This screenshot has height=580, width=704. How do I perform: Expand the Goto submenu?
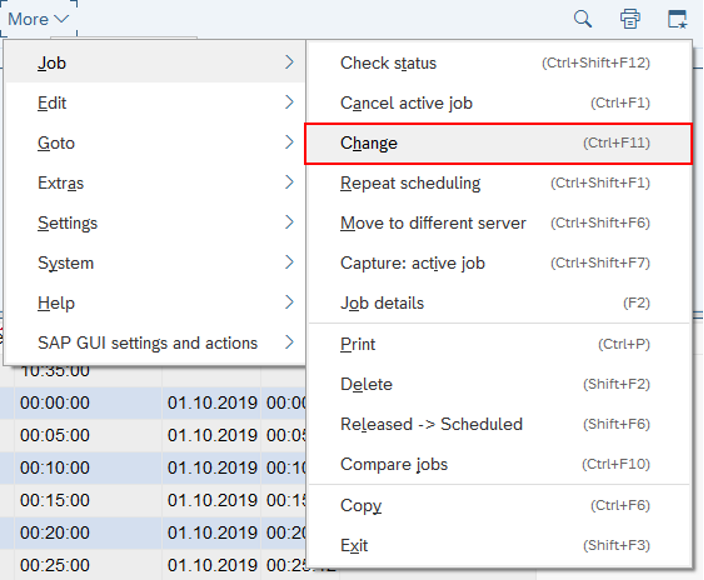[155, 143]
